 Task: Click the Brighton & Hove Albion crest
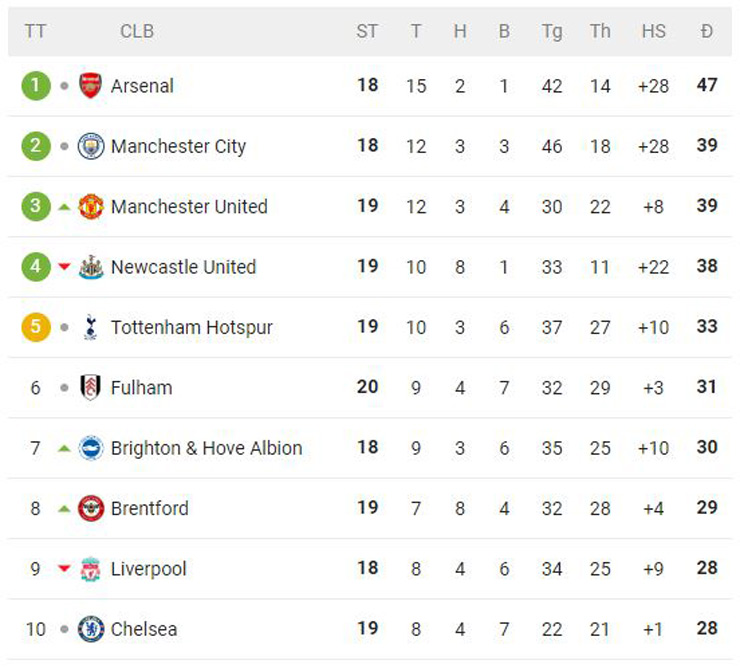tap(91, 448)
